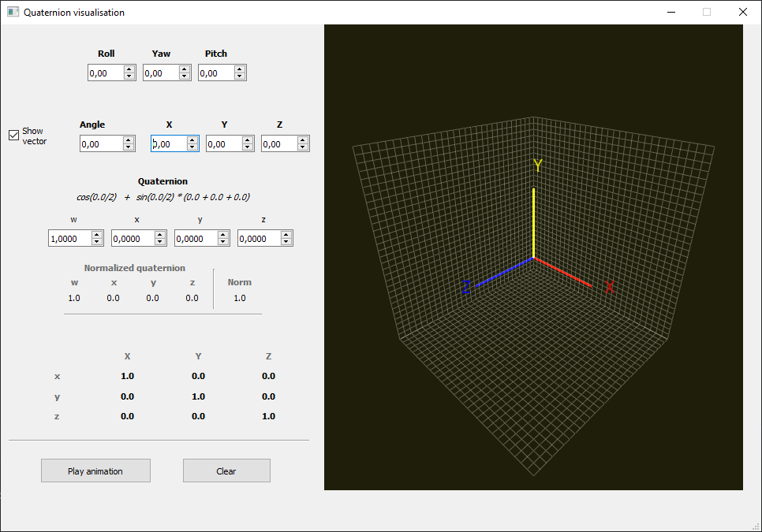The height and width of the screenshot is (532, 762).
Task: Decrease quaternion z component with down arrow
Action: tap(287, 242)
